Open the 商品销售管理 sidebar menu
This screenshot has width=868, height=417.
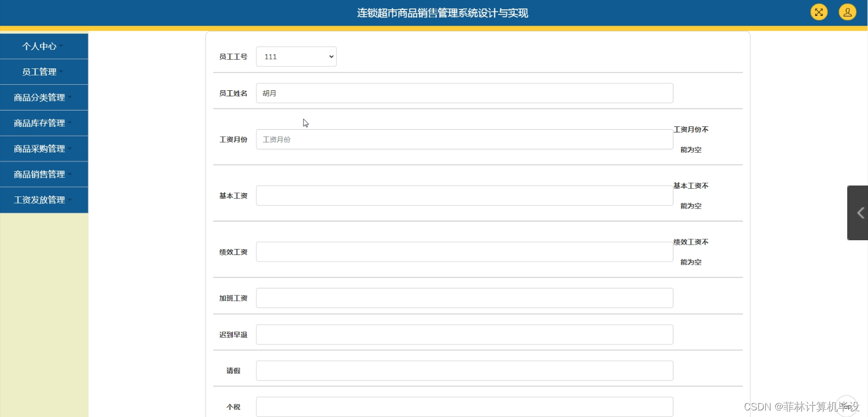(x=44, y=174)
